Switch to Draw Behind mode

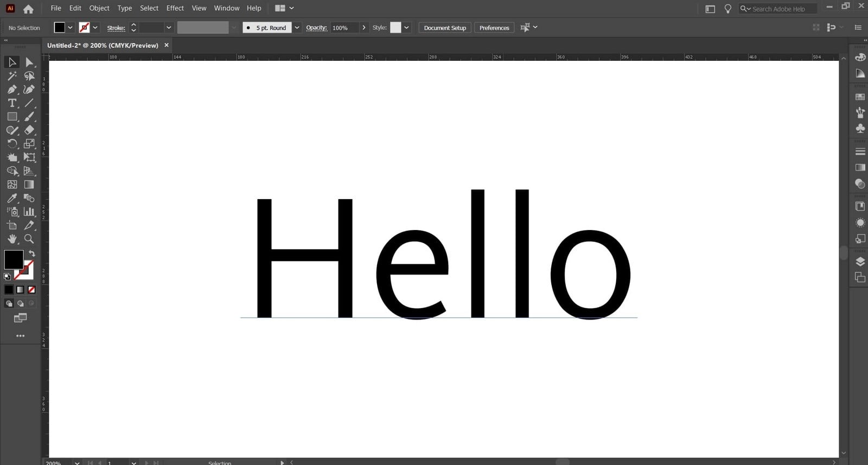click(x=20, y=304)
